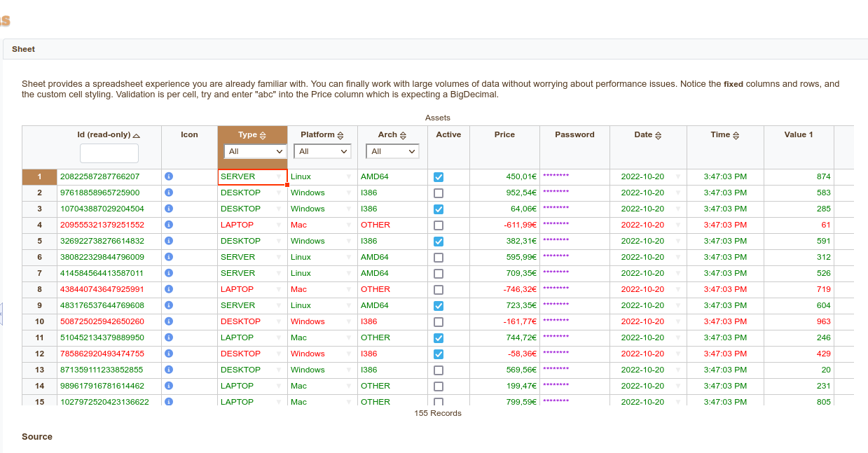Click the info icon on row 10
868x453 pixels.
click(168, 321)
